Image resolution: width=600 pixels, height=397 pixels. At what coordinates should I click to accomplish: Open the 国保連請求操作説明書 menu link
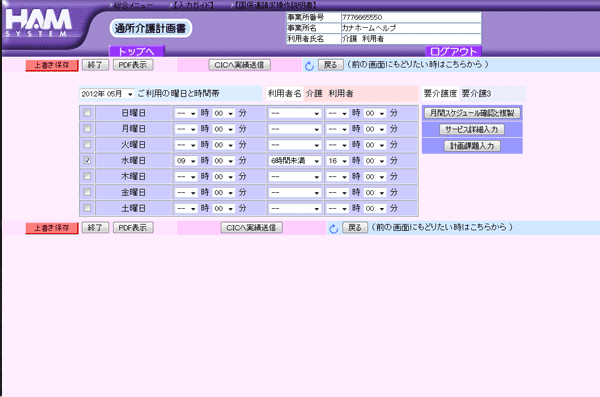[x=276, y=5]
